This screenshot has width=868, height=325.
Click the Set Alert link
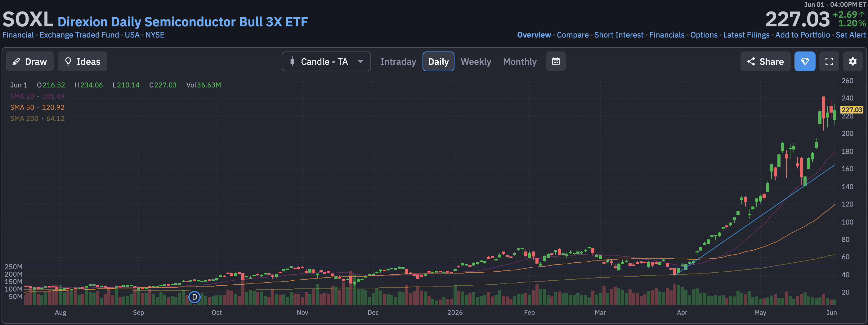coord(851,35)
